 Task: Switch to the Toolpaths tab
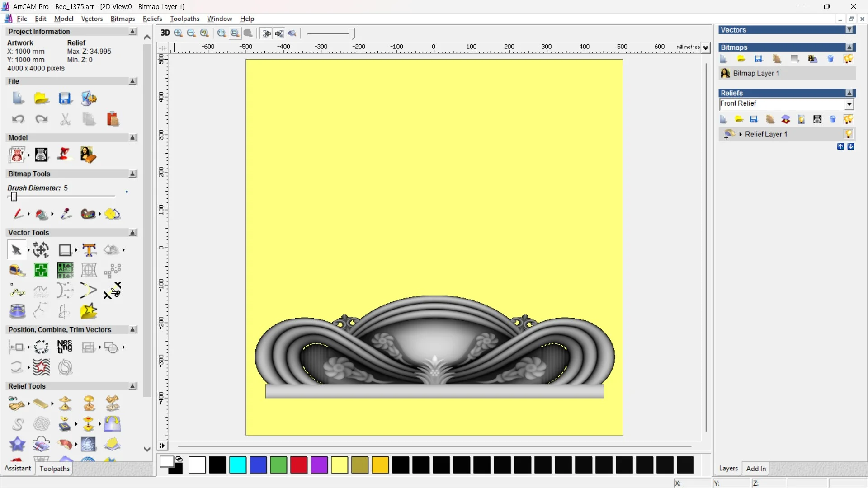(54, 469)
